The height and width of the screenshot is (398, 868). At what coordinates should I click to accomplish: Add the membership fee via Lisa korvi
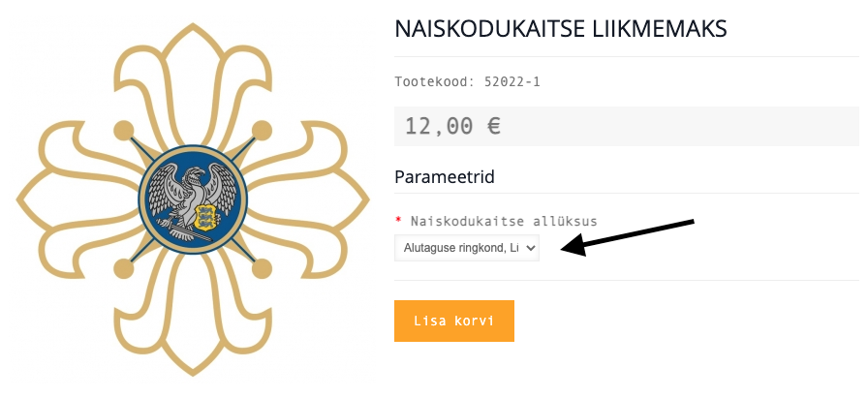point(454,321)
